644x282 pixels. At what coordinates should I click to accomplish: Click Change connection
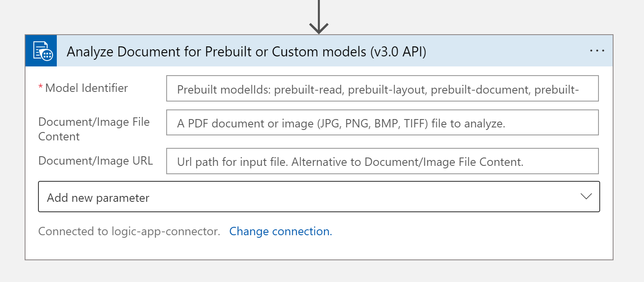pyautogui.click(x=281, y=231)
